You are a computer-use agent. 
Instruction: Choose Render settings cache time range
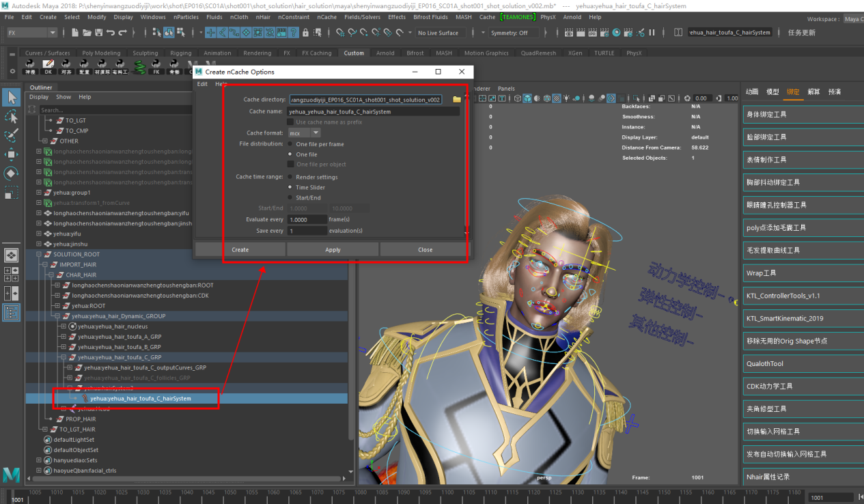291,177
